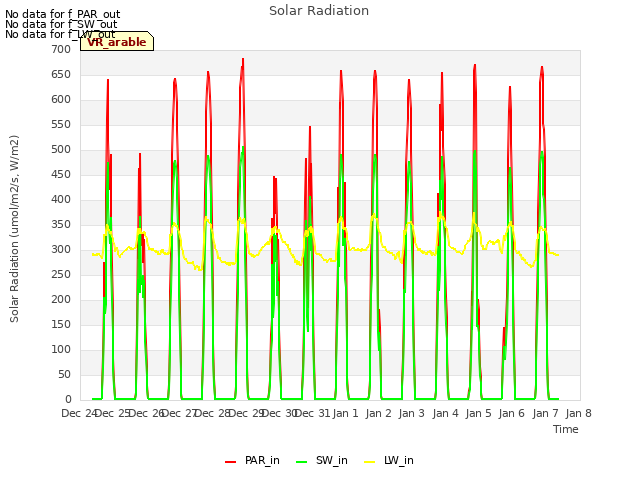Click the Solar Radiation chart title
This screenshot has height=480, width=640.
coord(319,11)
